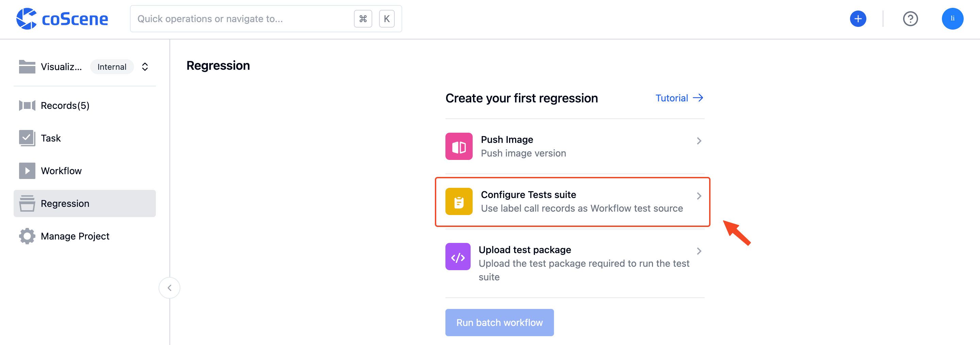Focus the Quick operations search field

tap(266, 19)
